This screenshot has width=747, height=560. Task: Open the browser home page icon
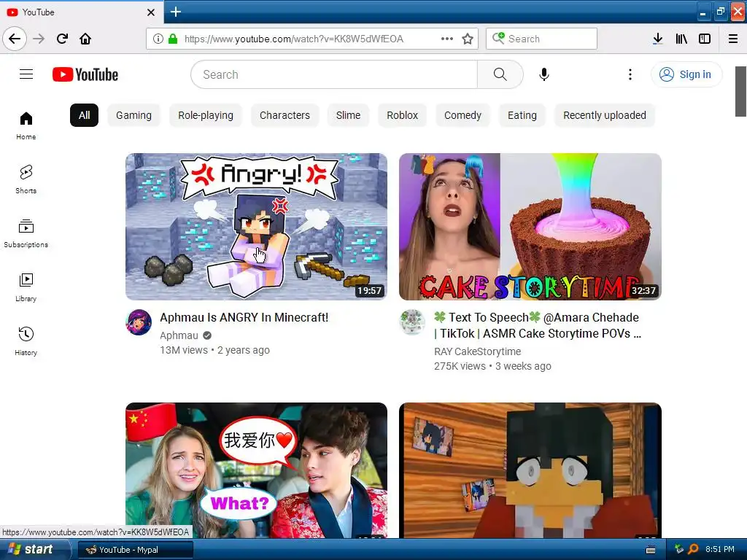click(85, 39)
